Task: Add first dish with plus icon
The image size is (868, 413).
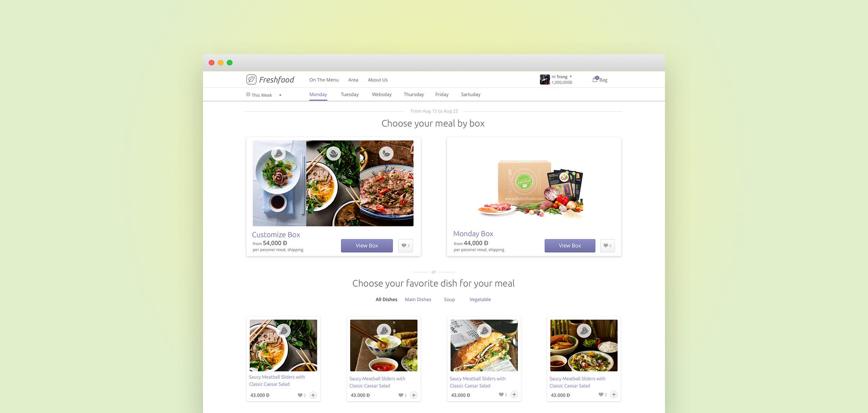Action: pyautogui.click(x=313, y=395)
